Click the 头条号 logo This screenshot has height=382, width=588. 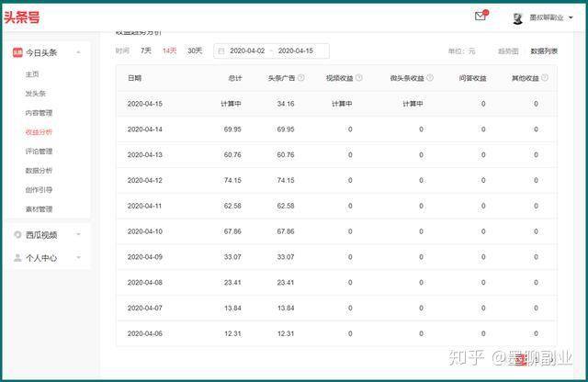[22, 17]
